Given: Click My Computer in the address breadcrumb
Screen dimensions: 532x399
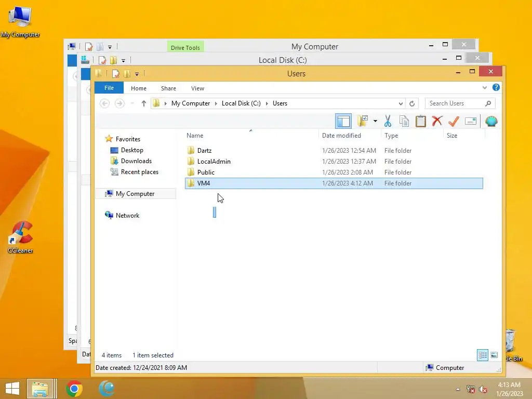Looking at the screenshot, I should coord(190,103).
